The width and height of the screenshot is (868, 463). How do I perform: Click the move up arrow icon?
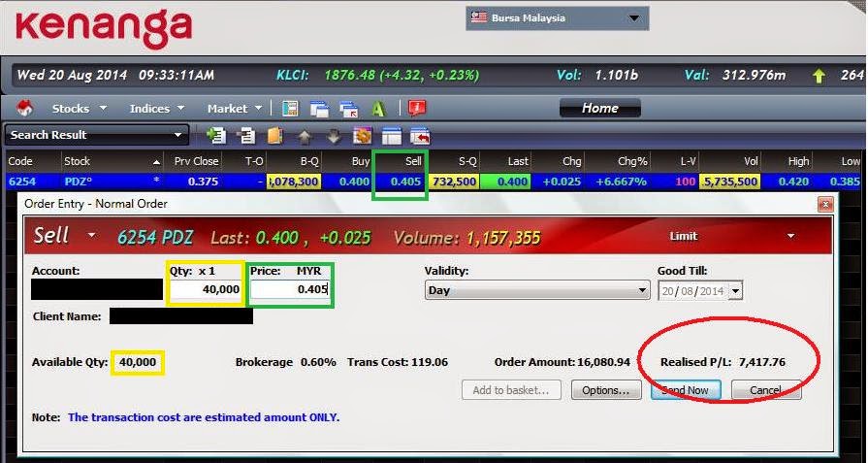[x=304, y=136]
